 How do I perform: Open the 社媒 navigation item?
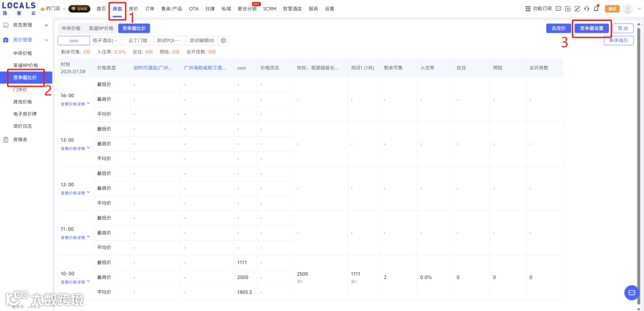tap(210, 8)
